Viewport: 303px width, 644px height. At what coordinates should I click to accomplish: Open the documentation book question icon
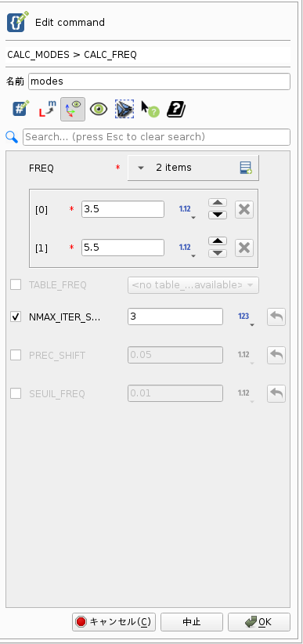(175, 109)
